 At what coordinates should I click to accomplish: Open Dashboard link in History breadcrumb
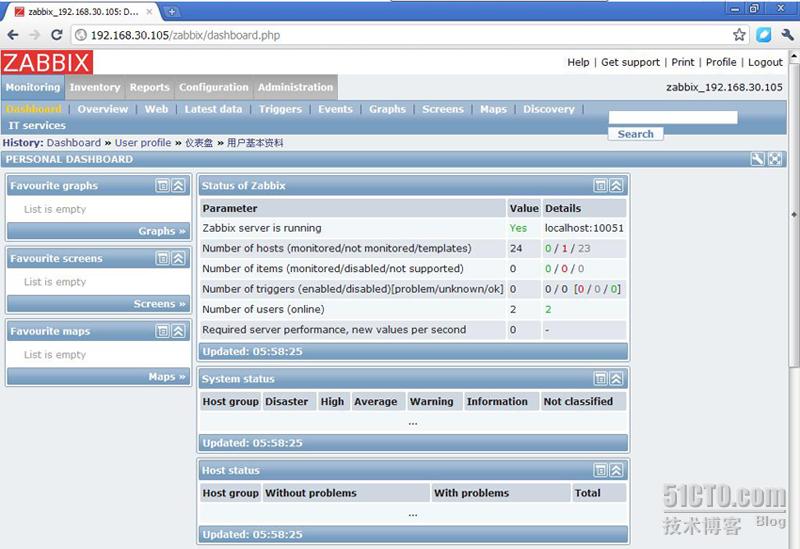73,143
